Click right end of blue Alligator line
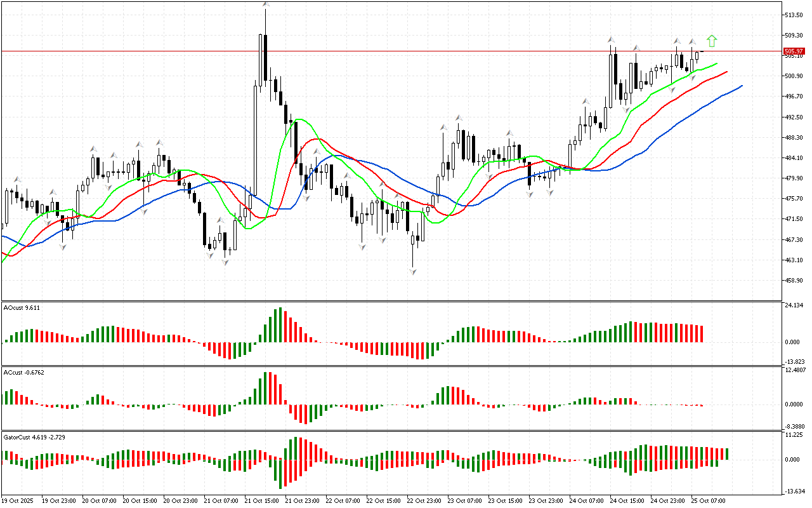 point(741,86)
